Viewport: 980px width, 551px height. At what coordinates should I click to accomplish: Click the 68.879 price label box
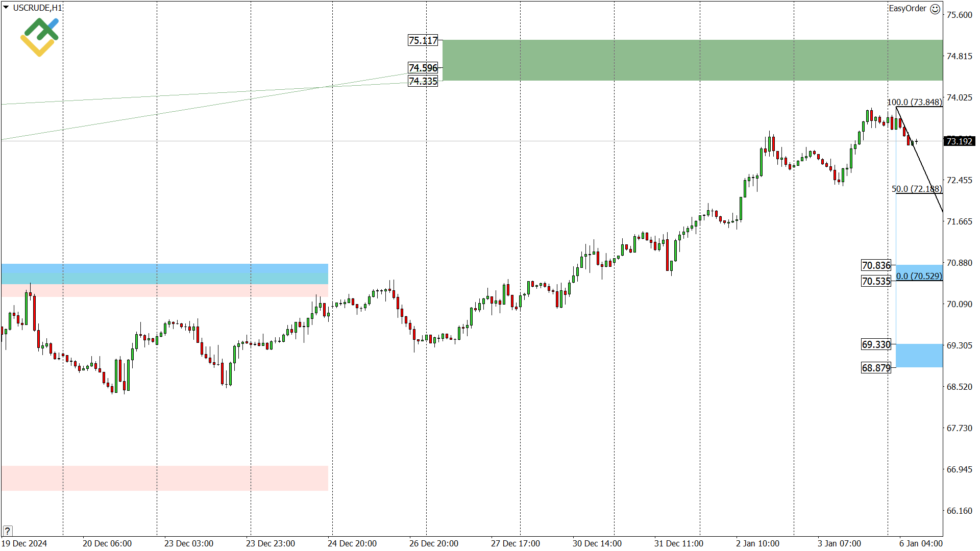pos(876,368)
